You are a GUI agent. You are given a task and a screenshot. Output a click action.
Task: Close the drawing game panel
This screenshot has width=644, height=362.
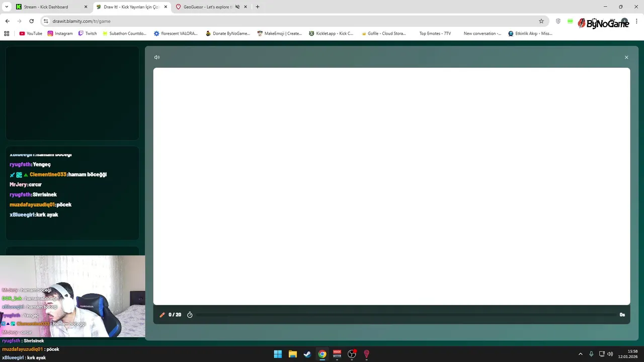[626, 57]
